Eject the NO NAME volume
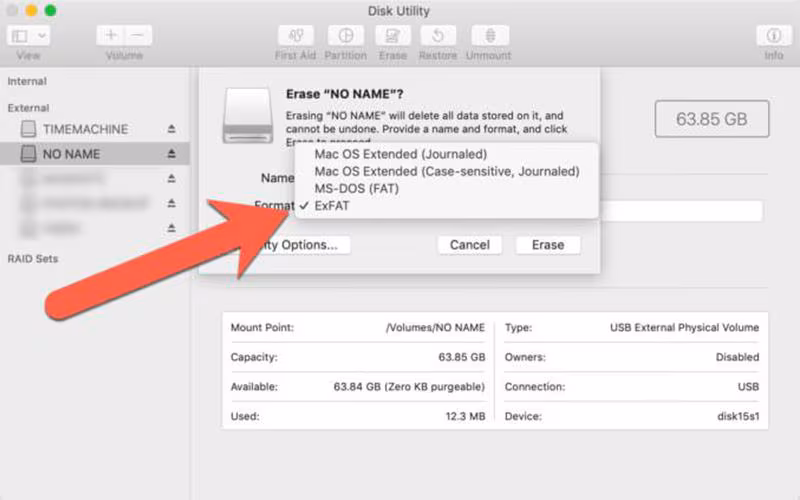 point(171,154)
